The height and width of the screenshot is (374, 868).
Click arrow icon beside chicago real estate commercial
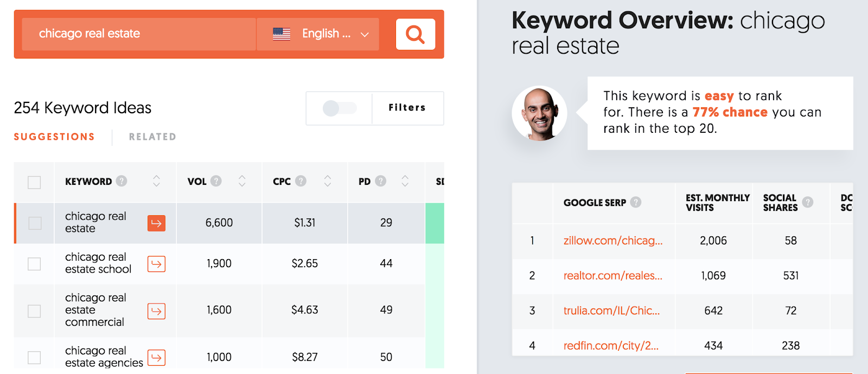tap(156, 311)
